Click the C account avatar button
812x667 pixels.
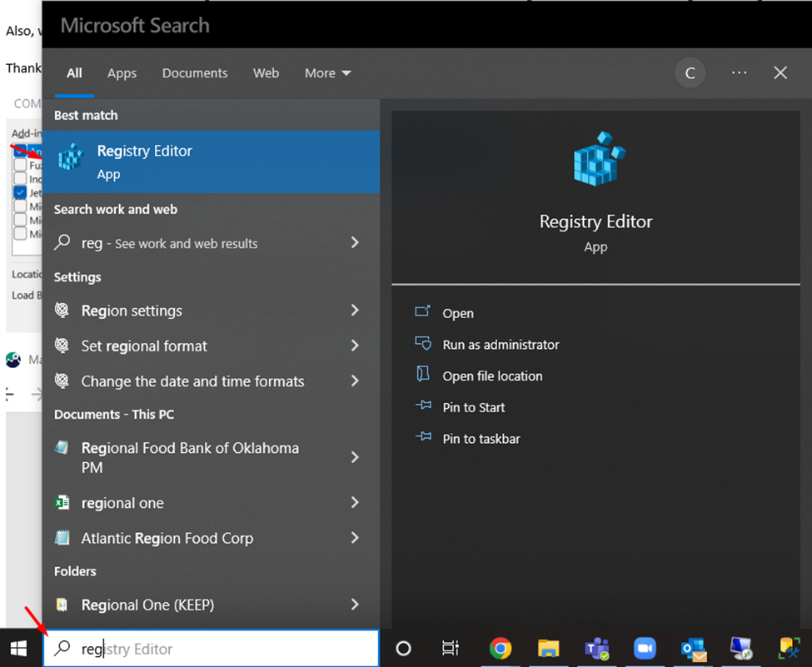pos(690,73)
